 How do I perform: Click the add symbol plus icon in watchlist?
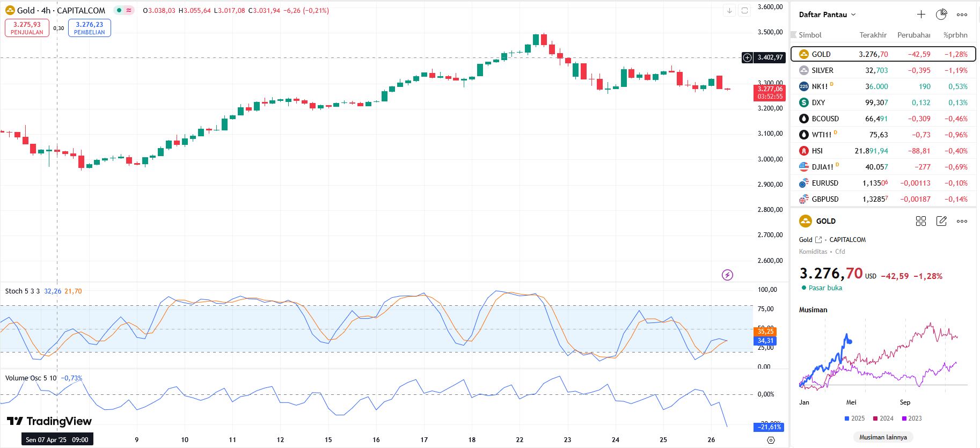click(921, 14)
